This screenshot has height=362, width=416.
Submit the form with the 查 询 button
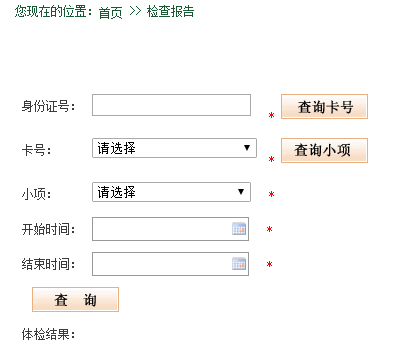(75, 300)
